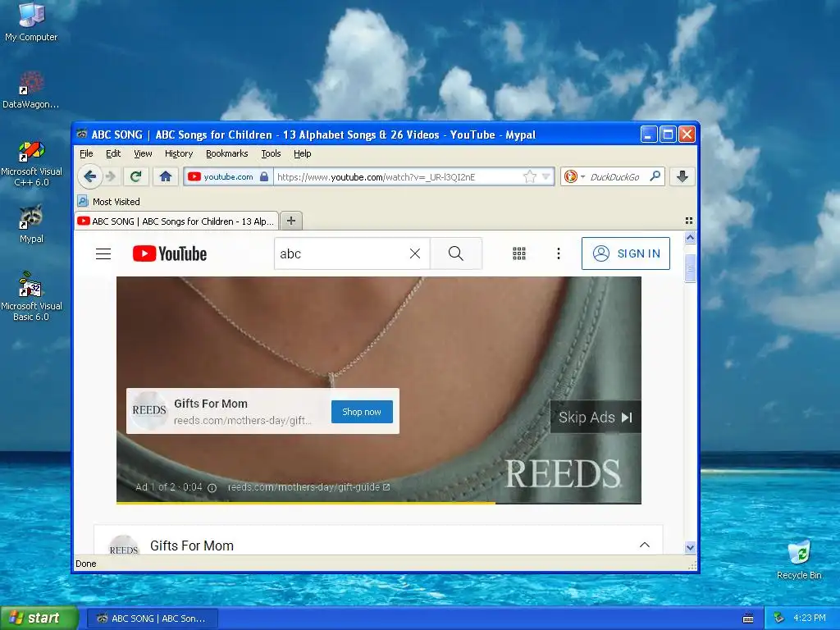This screenshot has height=630, width=840.
Task: Click the SIGN IN button
Action: pos(626,253)
